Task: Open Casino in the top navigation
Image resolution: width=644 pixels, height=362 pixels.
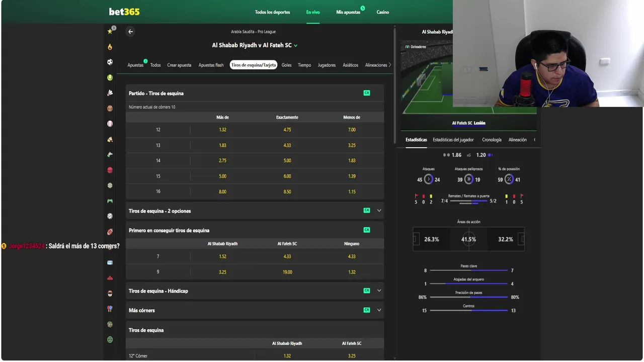Action: (x=383, y=12)
